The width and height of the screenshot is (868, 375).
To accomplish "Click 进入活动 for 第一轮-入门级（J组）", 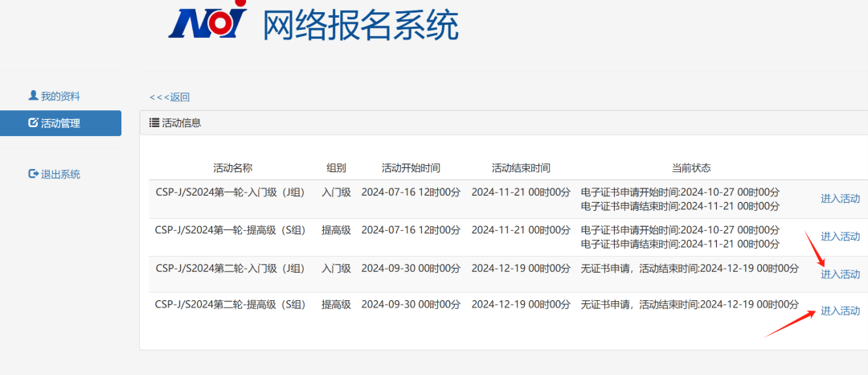I will point(841,199).
